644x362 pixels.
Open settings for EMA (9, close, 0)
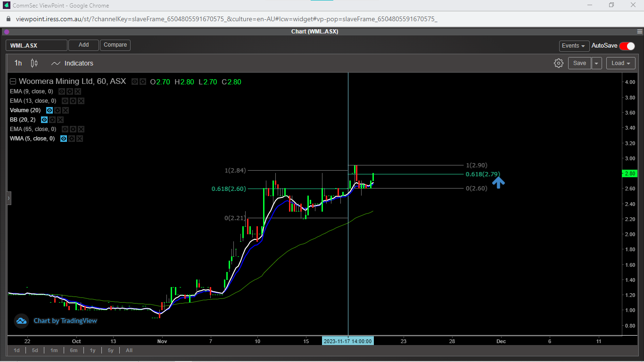(70, 91)
